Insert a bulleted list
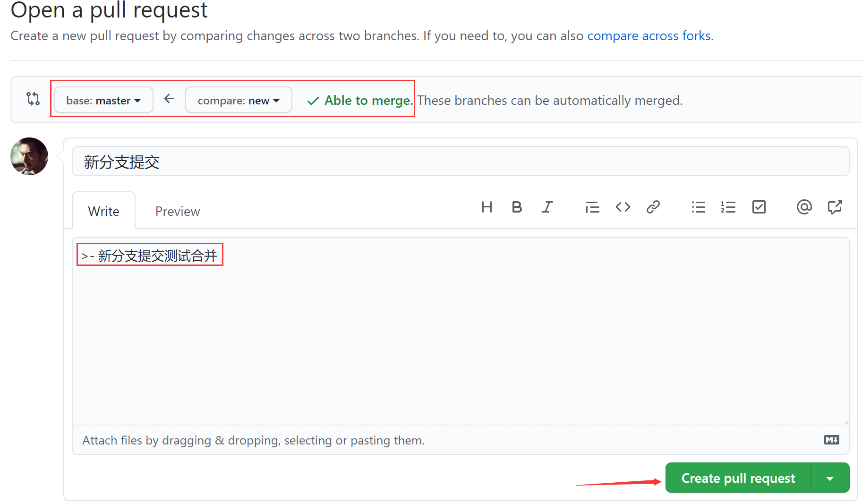The width and height of the screenshot is (862, 504). (x=698, y=207)
